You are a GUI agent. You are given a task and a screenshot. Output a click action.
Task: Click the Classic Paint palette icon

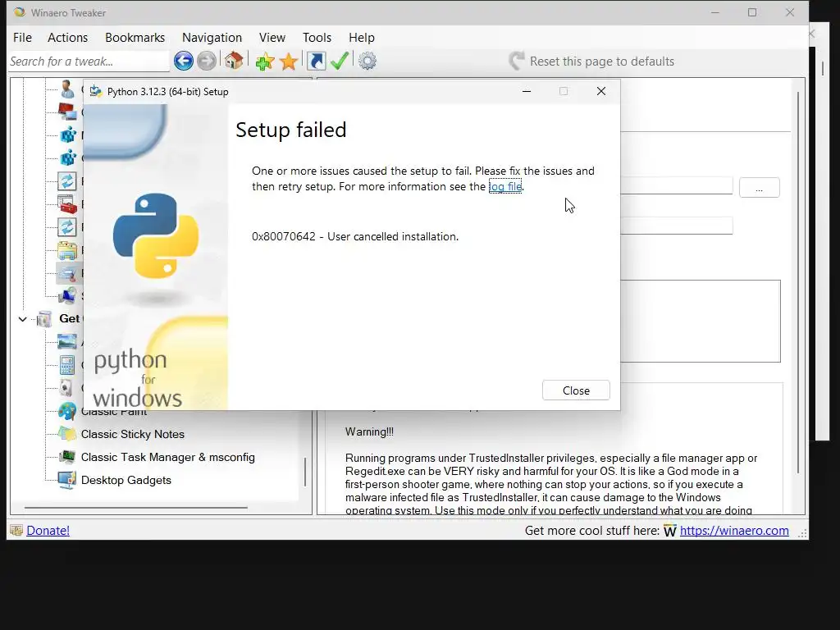(x=67, y=412)
